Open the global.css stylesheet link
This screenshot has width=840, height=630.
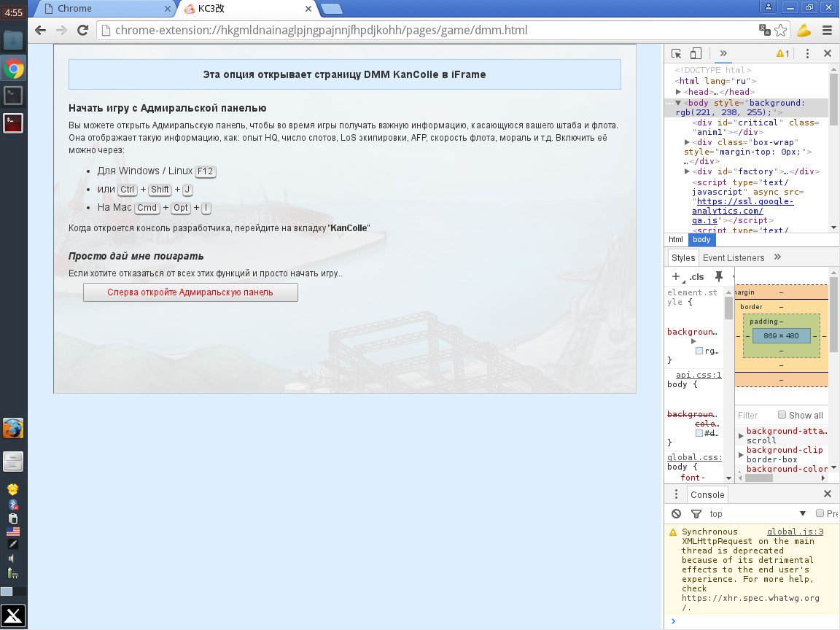[694, 457]
